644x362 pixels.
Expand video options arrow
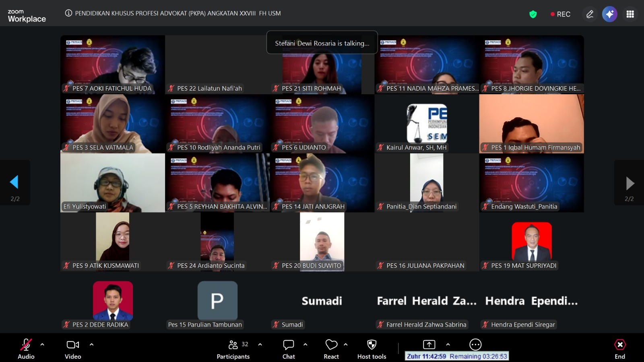pyautogui.click(x=91, y=345)
